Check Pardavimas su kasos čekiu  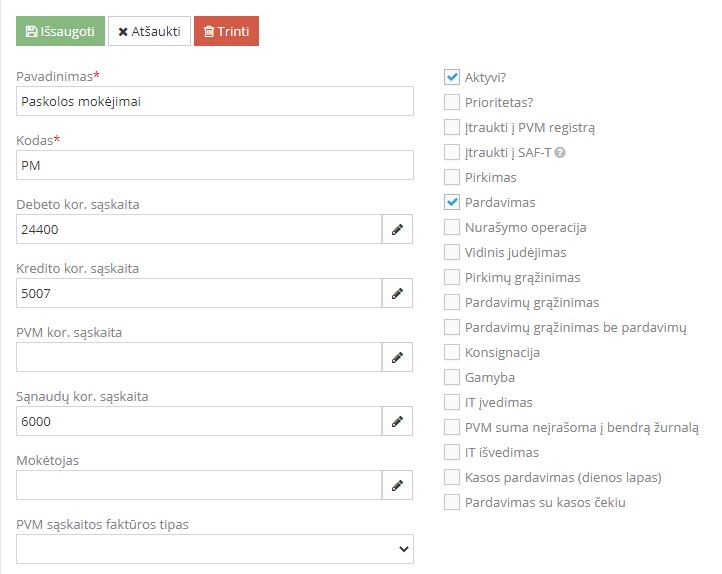(x=452, y=502)
